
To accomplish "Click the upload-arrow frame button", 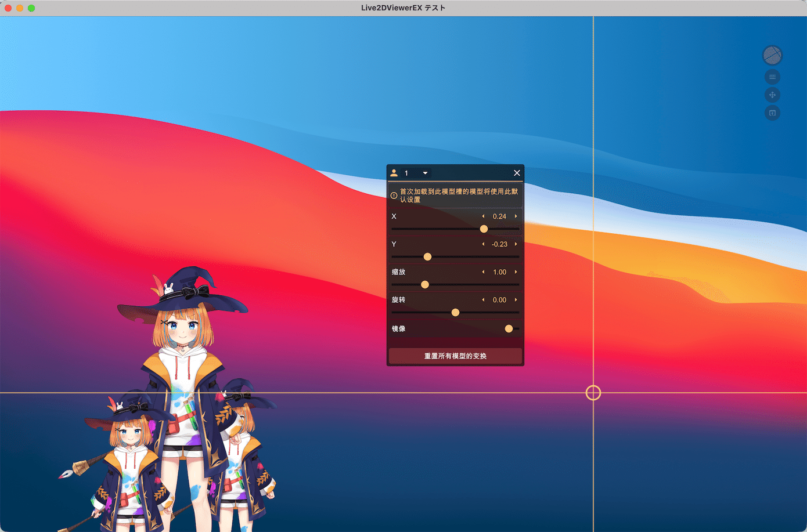I will pos(772,113).
